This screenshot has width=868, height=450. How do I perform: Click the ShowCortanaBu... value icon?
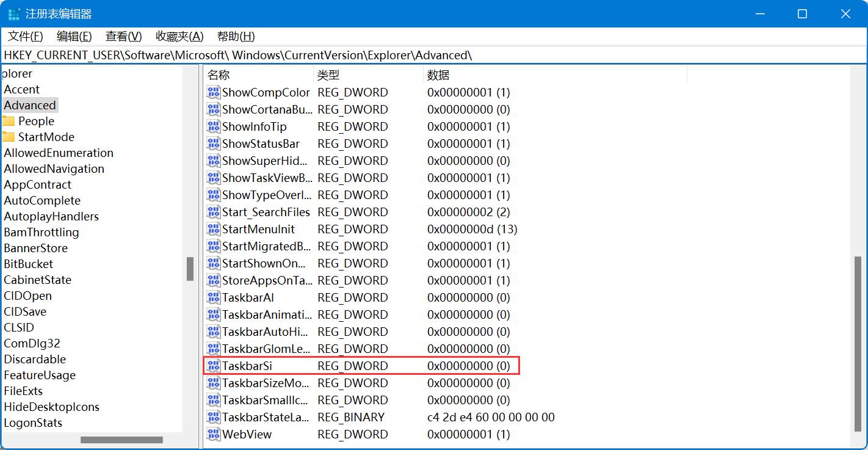pos(213,109)
